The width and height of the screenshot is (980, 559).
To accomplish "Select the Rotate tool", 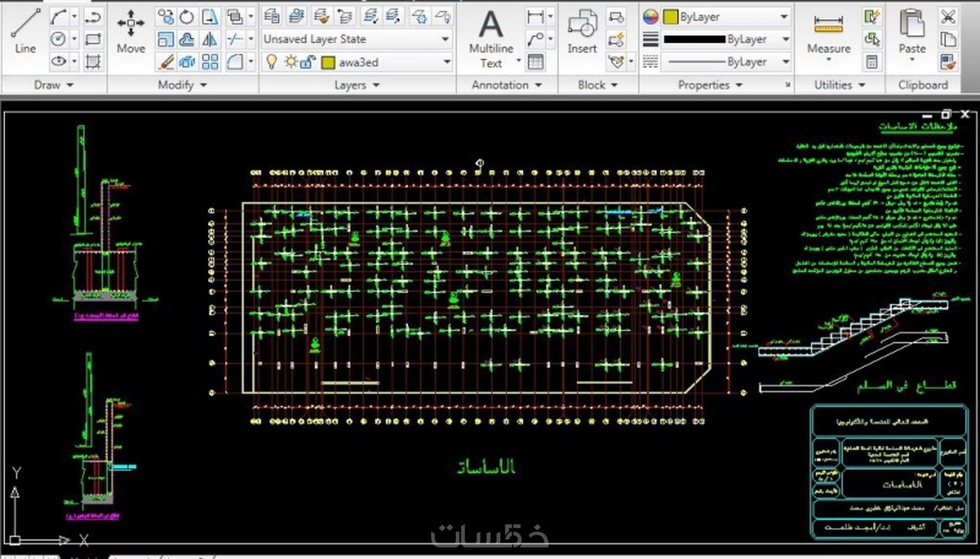I will 187,17.
